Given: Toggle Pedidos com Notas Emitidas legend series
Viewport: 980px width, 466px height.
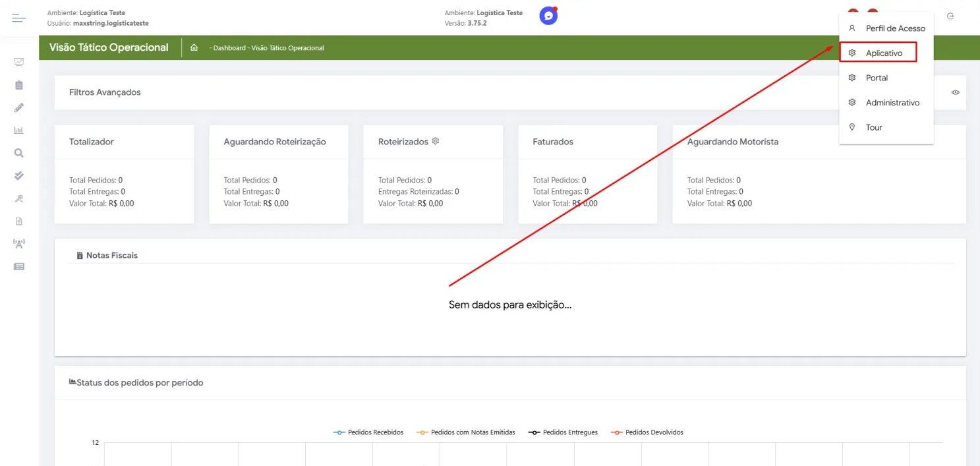Looking at the screenshot, I should (x=466, y=432).
